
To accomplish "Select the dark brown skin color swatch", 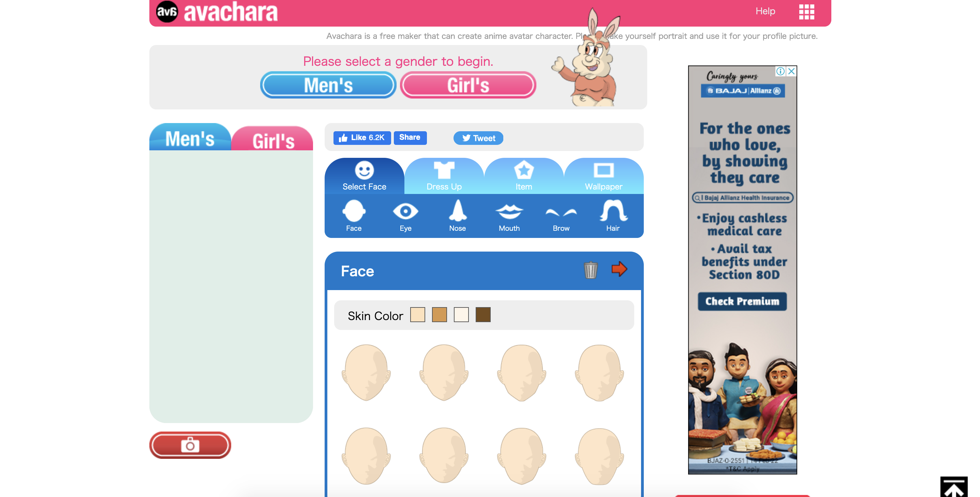I will 483,314.
